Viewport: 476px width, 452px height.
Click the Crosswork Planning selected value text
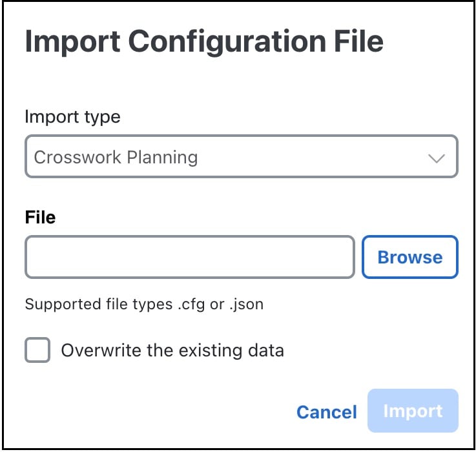116,158
